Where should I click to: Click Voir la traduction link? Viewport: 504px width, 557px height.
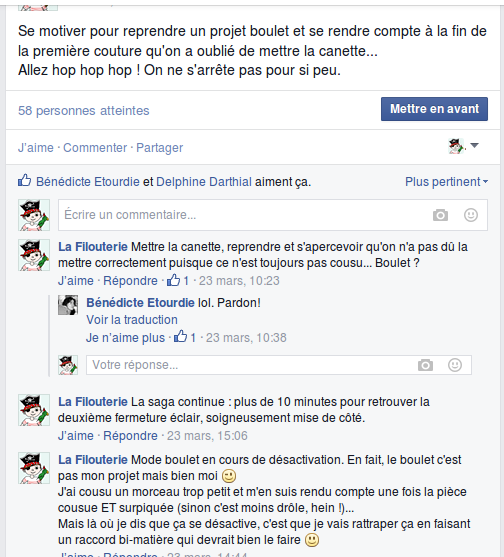132,320
